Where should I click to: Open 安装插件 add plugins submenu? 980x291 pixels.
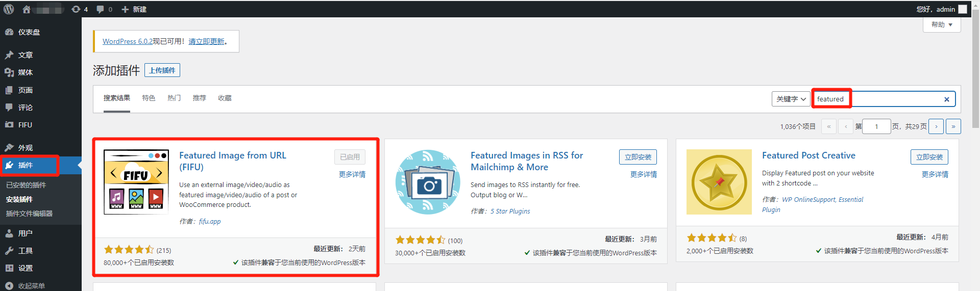click(19, 199)
